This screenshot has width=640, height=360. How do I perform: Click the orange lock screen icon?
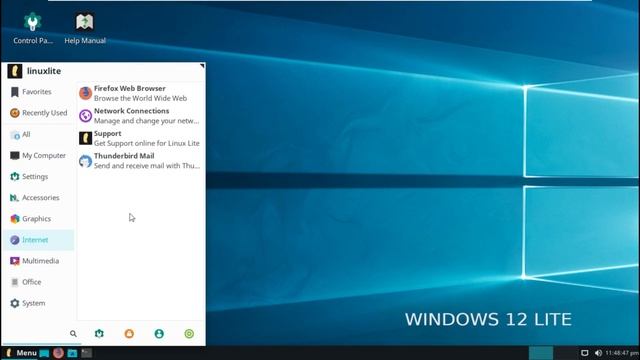129,333
